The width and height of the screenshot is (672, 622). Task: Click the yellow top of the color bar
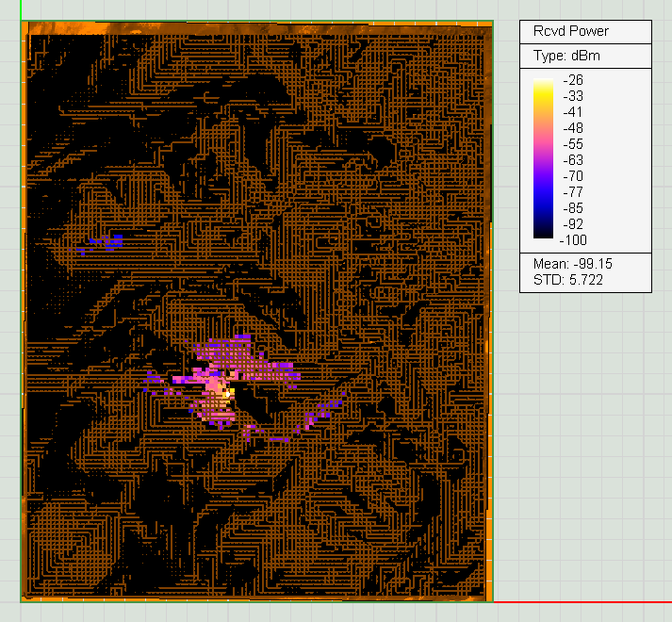pos(543,85)
